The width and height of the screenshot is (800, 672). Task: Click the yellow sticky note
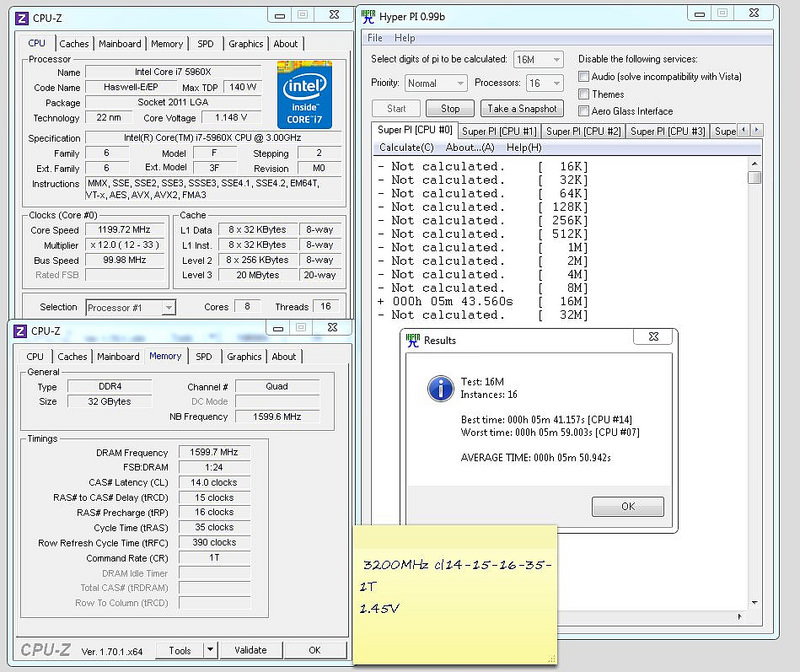(455, 595)
